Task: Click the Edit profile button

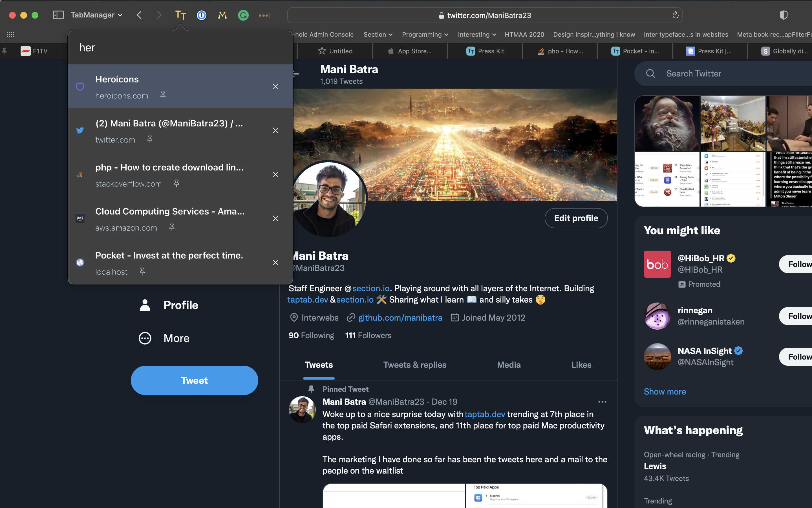Action: [x=576, y=218]
